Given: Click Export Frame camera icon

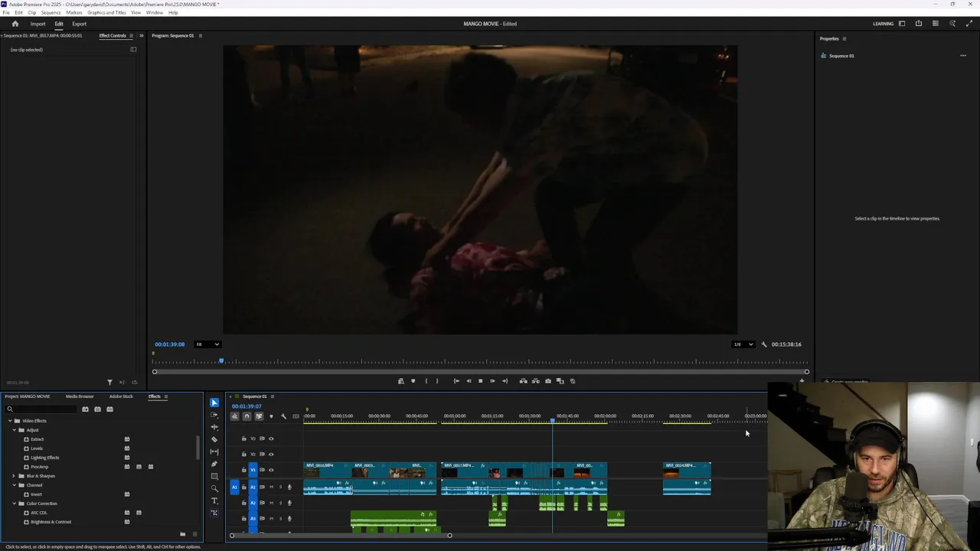Looking at the screenshot, I should click(x=547, y=381).
